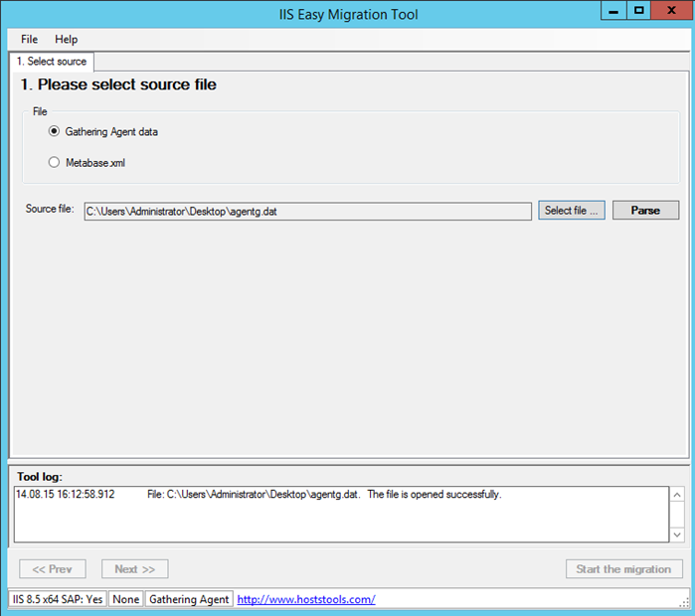Open the File menu

29,40
